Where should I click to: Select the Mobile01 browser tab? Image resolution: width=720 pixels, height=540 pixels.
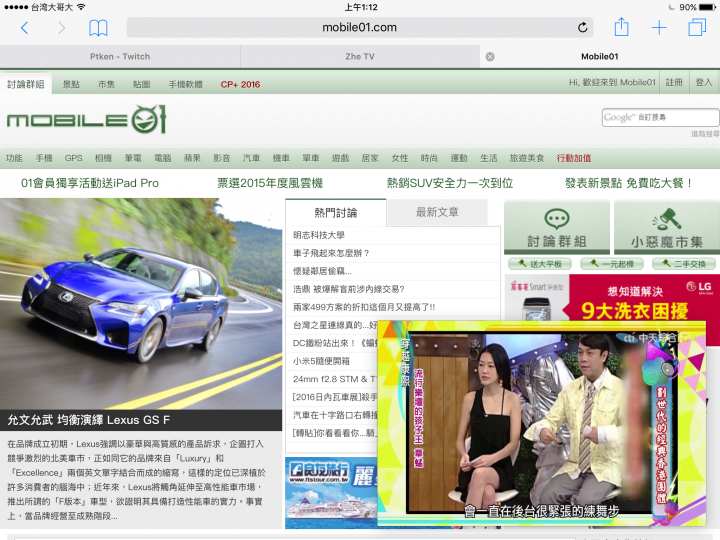(600, 56)
